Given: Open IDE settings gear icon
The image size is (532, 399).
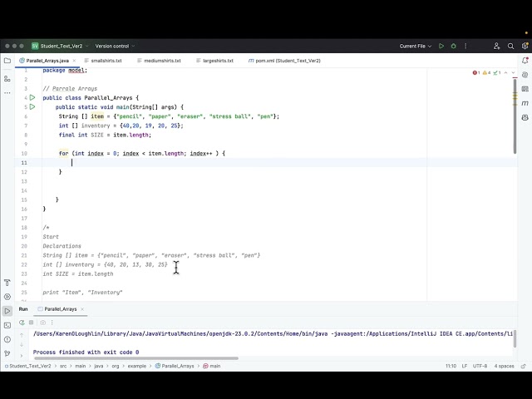Looking at the screenshot, I should pyautogui.click(x=525, y=47).
